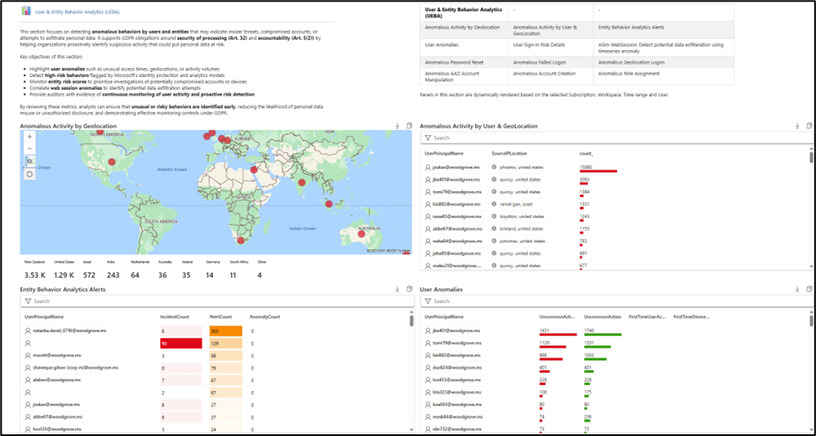The height and width of the screenshot is (436, 816).
Task: Sort User Anomalies by FirstTimeDevice column
Action: [691, 316]
